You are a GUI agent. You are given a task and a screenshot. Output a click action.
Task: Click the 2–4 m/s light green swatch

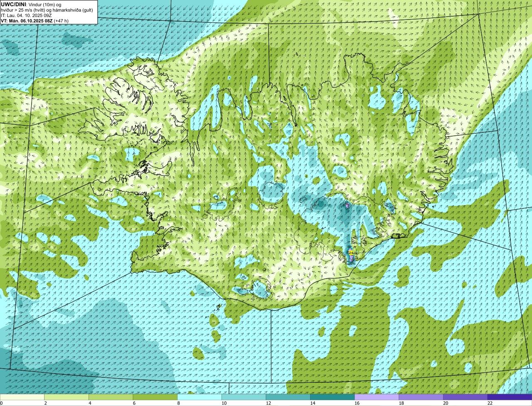(66, 397)
